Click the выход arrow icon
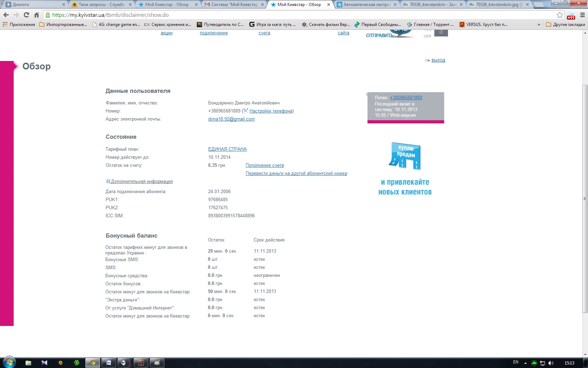 coord(427,60)
